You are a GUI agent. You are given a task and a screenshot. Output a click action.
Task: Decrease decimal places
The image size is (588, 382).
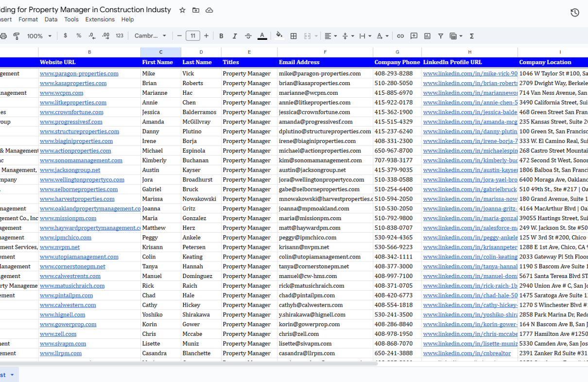click(92, 36)
